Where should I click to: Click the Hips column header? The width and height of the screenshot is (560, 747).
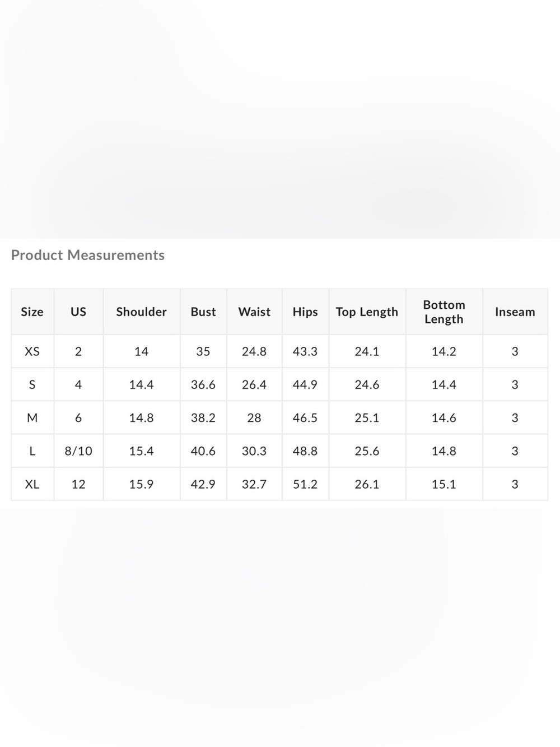(305, 312)
